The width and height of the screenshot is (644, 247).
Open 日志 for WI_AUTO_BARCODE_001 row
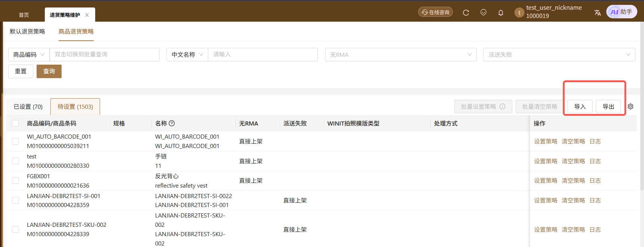pos(595,141)
